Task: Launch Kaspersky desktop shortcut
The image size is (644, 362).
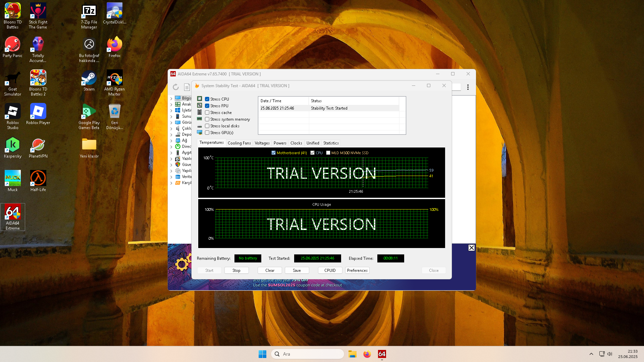Action: point(13,147)
